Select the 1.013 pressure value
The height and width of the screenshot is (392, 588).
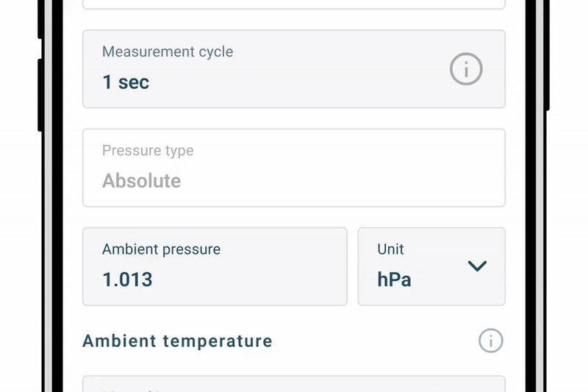pyautogui.click(x=128, y=279)
